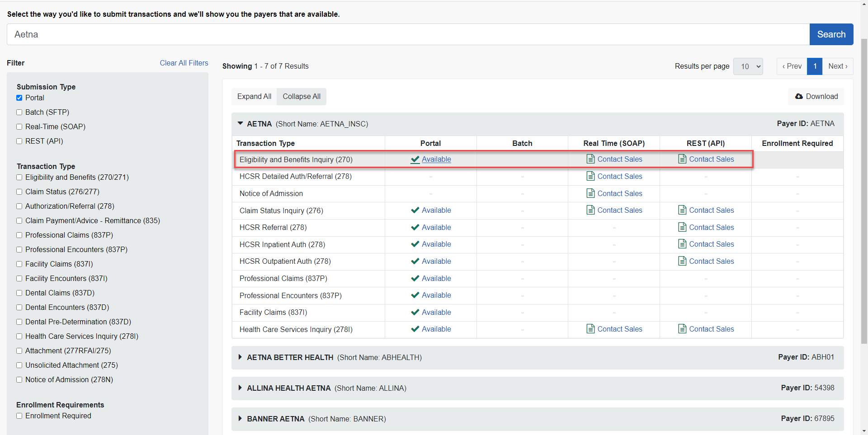Collapse the AETNA payer section
The image size is (868, 435).
[x=240, y=123]
